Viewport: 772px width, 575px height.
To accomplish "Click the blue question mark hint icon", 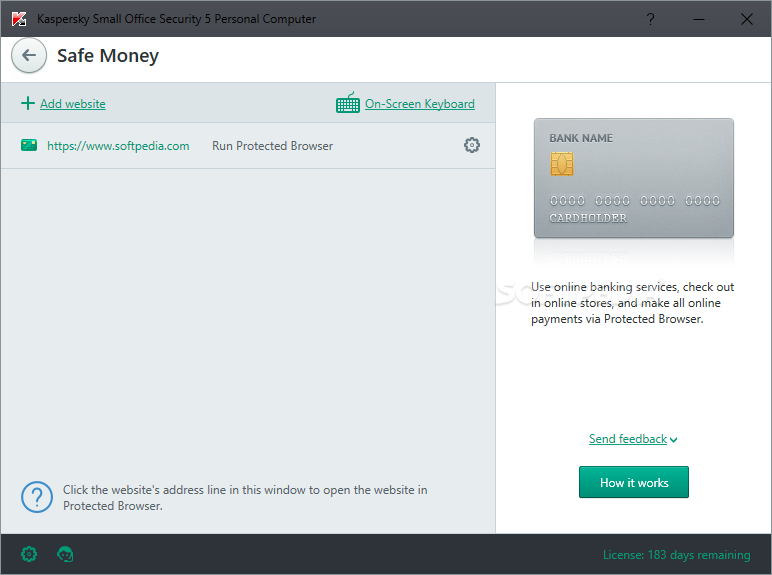I will click(37, 497).
